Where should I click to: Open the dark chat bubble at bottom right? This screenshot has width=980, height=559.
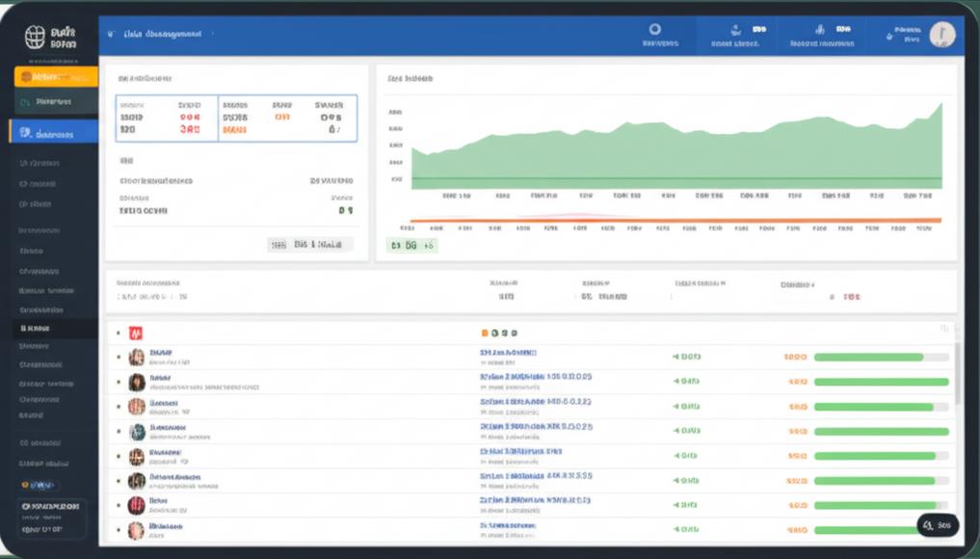(937, 525)
